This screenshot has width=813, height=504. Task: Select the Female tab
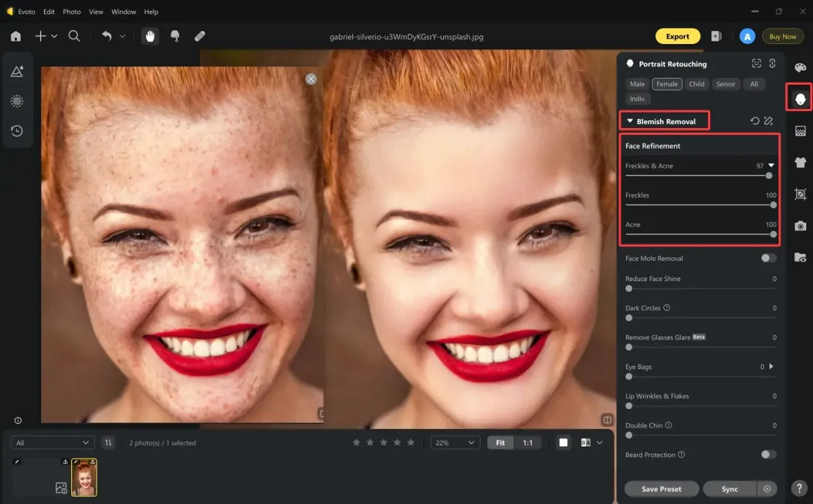(x=667, y=84)
